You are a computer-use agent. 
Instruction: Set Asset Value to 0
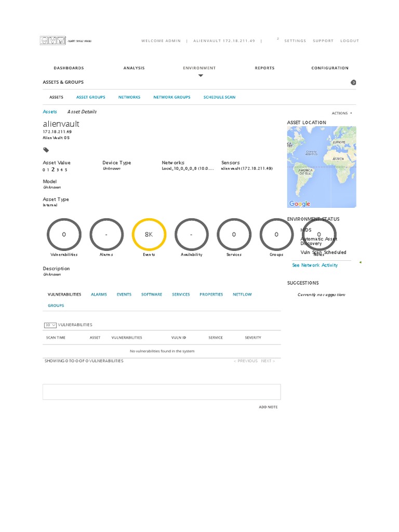click(x=44, y=170)
